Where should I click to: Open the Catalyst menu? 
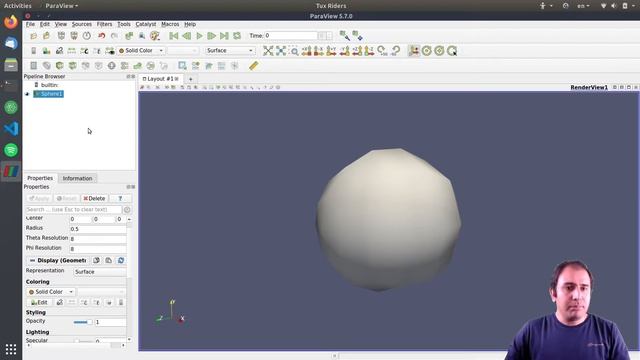146,24
